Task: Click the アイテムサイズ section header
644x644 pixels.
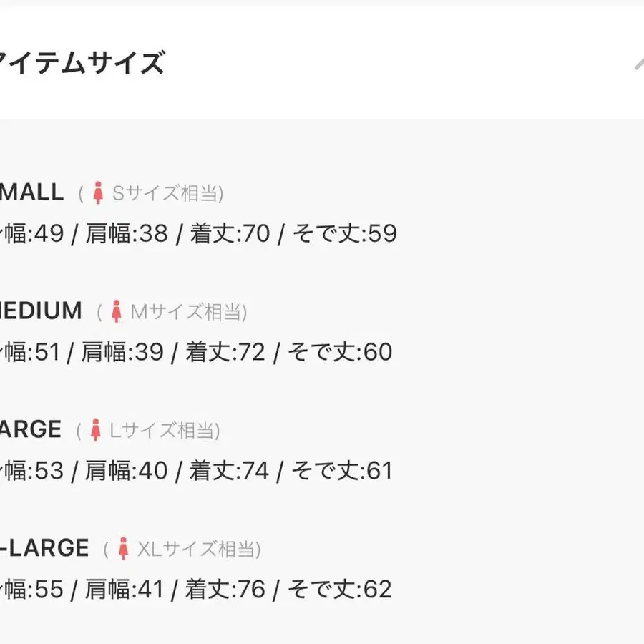Action: [x=82, y=64]
